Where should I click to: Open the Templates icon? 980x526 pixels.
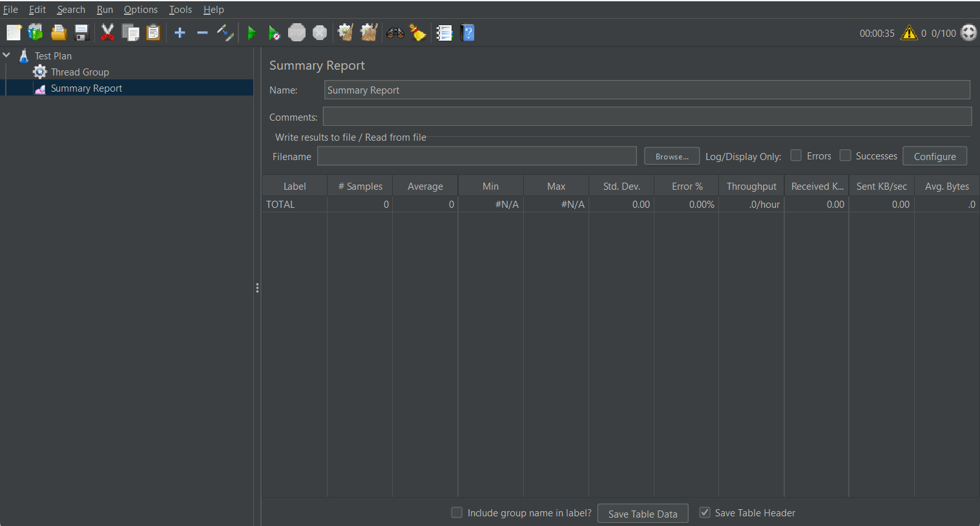36,32
